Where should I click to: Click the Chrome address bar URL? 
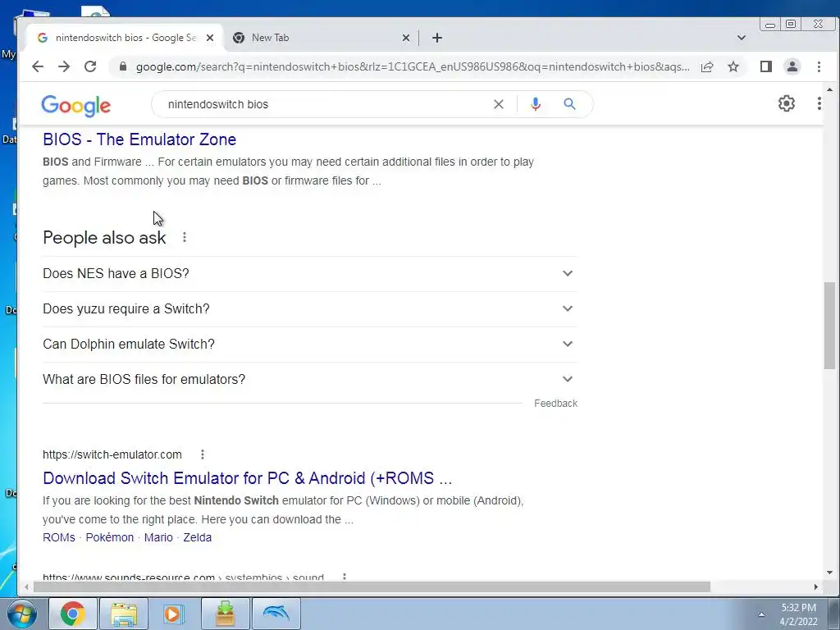pyautogui.click(x=413, y=66)
